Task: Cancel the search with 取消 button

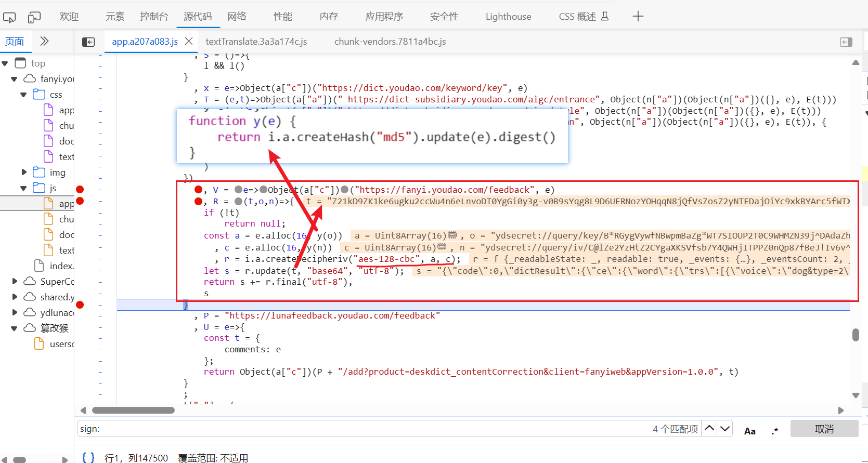Action: [x=824, y=429]
